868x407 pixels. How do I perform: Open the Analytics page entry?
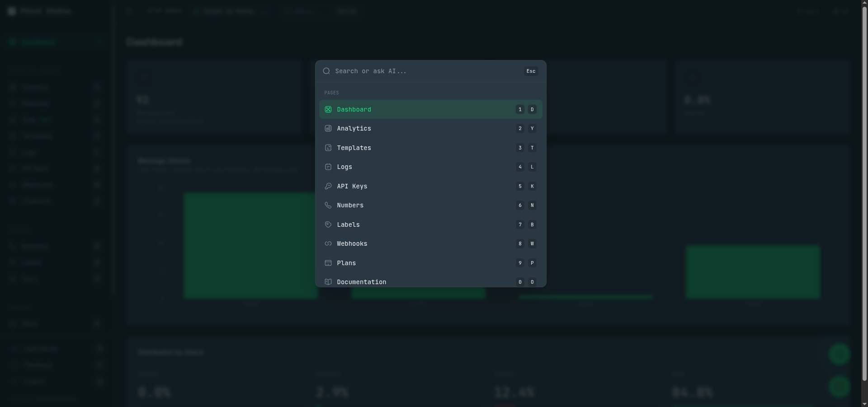pos(430,128)
